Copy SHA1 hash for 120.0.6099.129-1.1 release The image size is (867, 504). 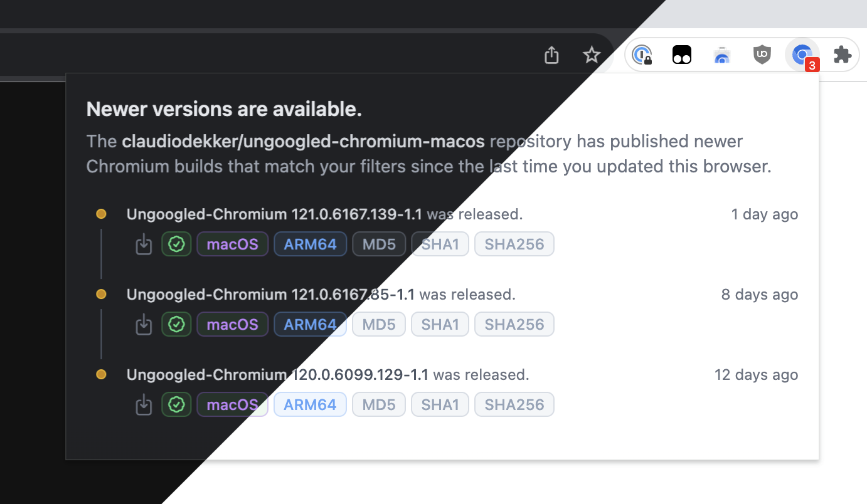[440, 405]
